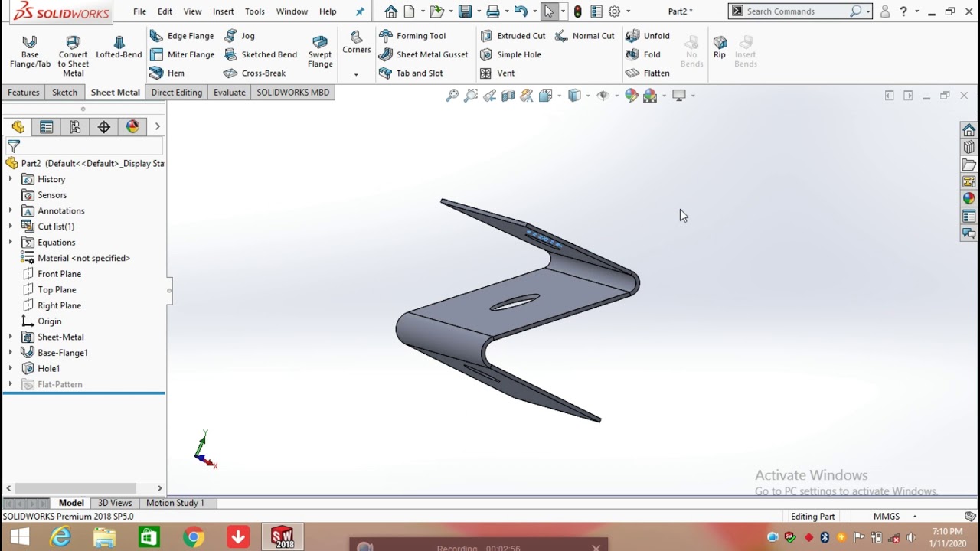Viewport: 980px width, 551px height.
Task: Expand the Sheet-Metal feature
Action: (10, 337)
